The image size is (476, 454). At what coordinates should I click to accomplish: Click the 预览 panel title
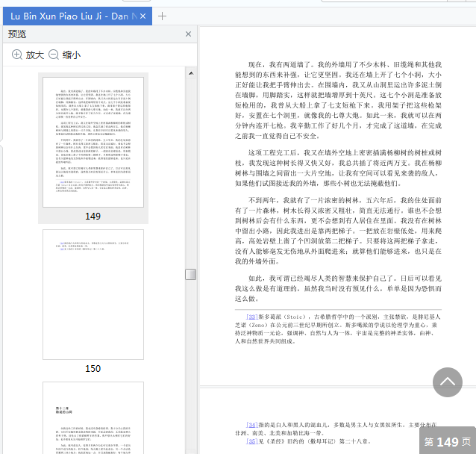(17, 34)
